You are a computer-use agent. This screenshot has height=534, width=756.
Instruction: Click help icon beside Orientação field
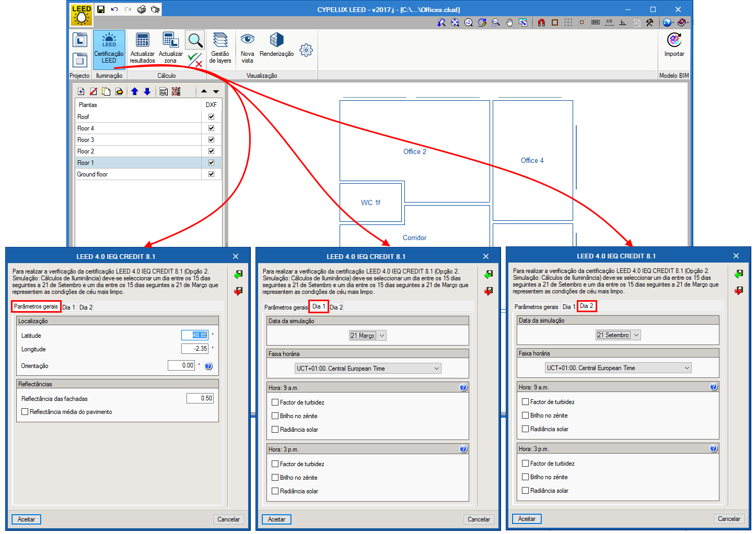click(x=208, y=366)
